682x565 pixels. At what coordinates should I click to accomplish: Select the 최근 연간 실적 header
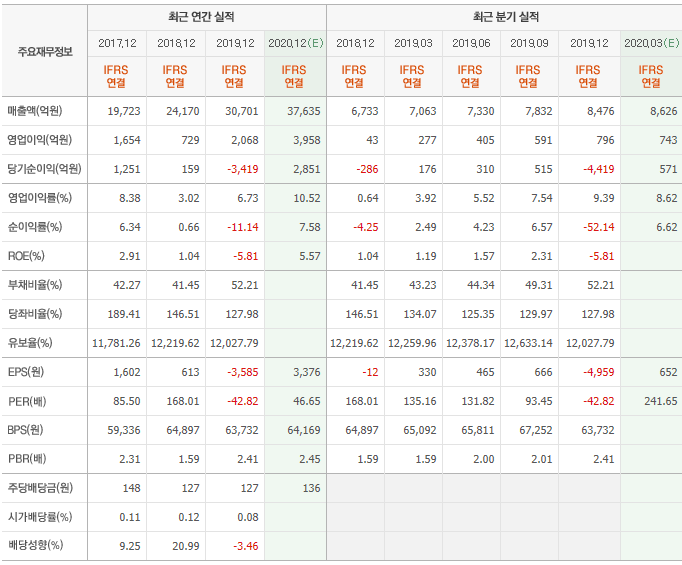tap(201, 17)
